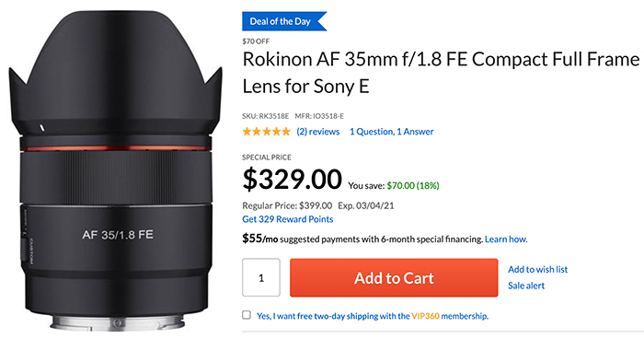The width and height of the screenshot is (644, 339).
Task: Check the VIP360 free two-day shipping checkbox
Action: point(247,315)
